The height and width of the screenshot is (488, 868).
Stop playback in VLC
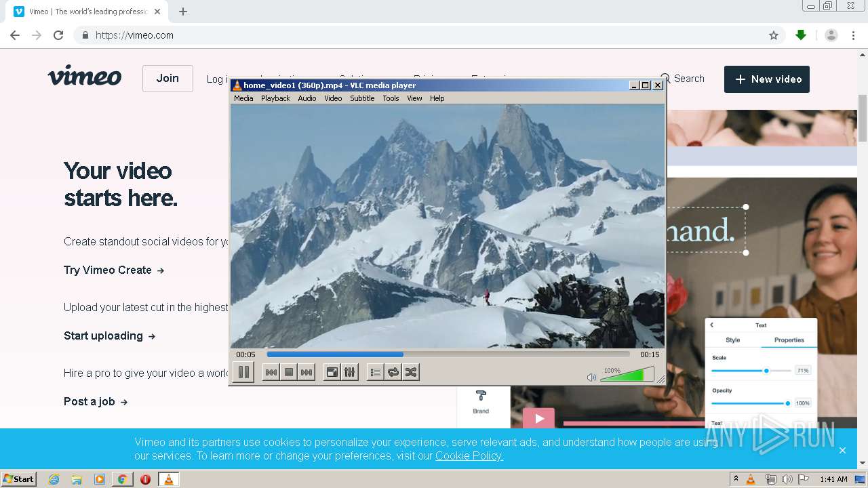[289, 372]
